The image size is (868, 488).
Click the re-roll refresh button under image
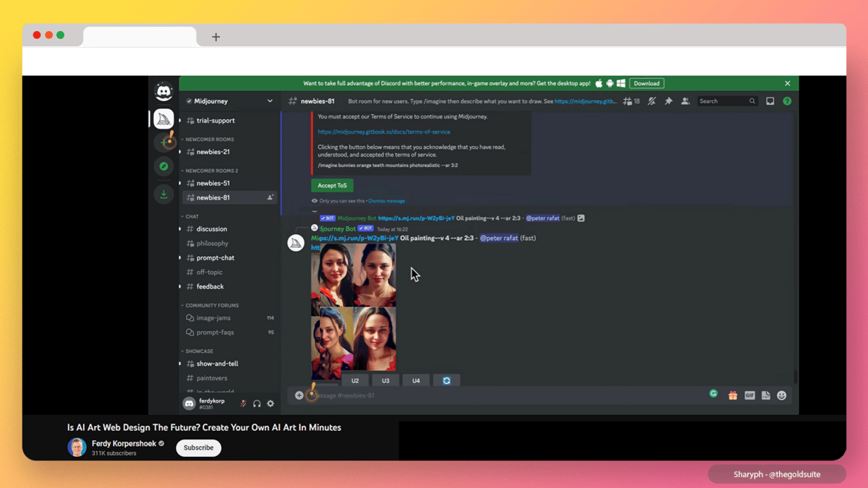[446, 380]
